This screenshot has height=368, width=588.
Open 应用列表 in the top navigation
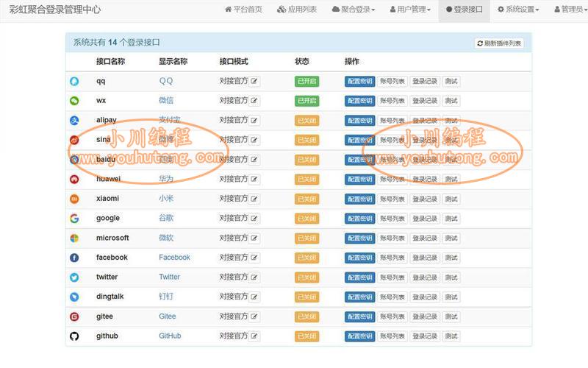297,10
